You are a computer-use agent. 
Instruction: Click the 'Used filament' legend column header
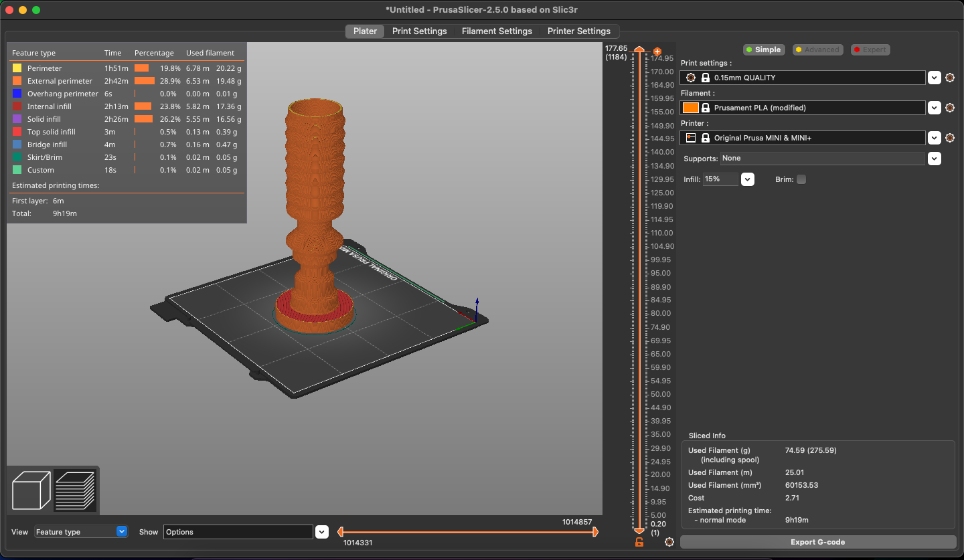[x=210, y=53]
